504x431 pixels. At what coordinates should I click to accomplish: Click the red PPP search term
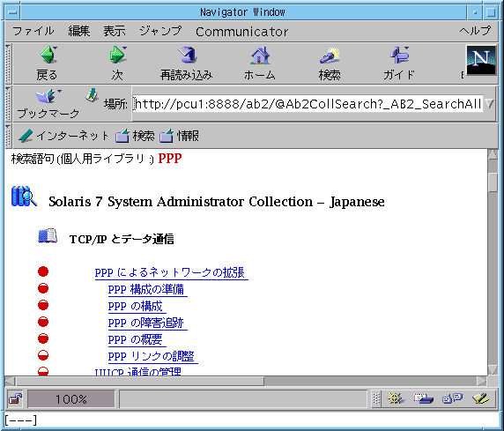[x=170, y=159]
